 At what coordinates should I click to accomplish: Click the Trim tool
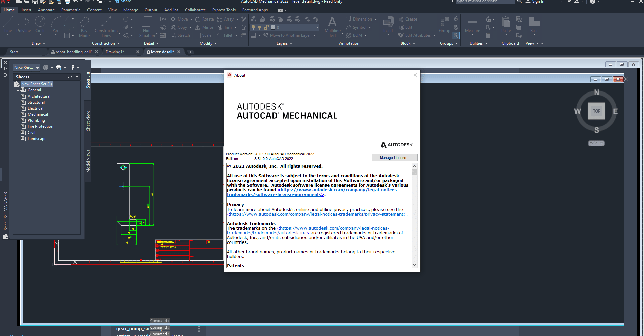click(225, 27)
